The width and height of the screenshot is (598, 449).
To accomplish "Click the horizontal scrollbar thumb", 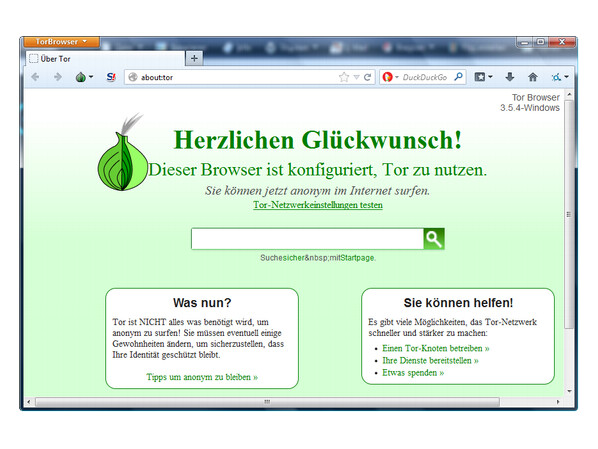I will 267,402.
